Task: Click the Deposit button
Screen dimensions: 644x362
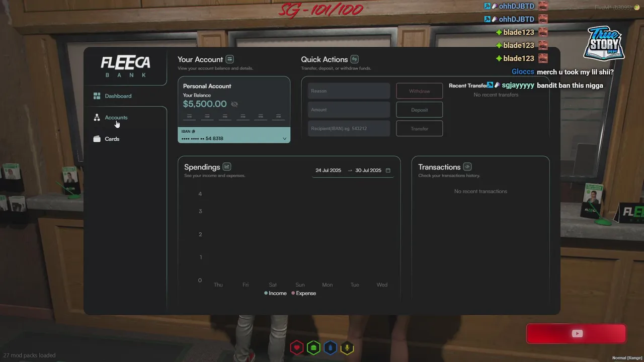Action: (420, 110)
